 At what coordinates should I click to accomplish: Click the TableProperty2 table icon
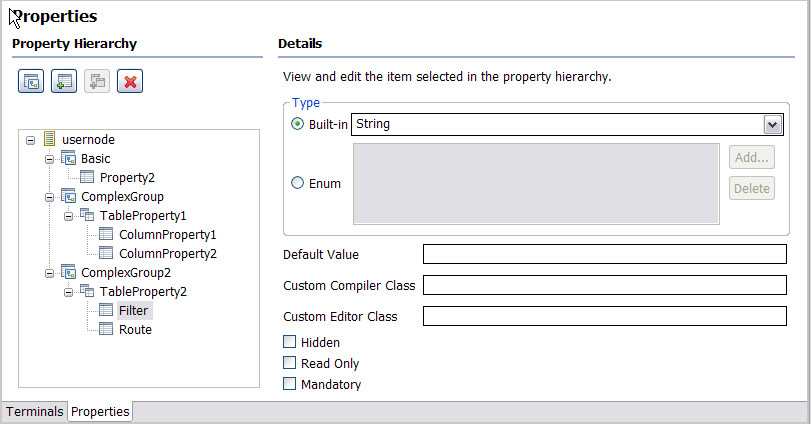87,291
